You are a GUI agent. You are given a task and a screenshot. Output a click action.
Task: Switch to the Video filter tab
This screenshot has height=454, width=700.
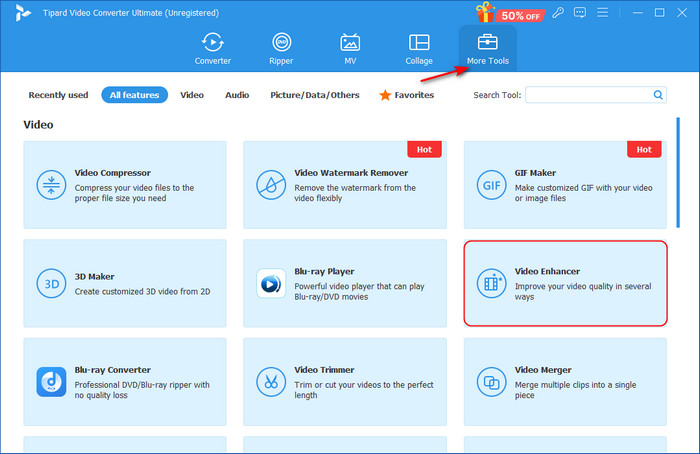[192, 95]
